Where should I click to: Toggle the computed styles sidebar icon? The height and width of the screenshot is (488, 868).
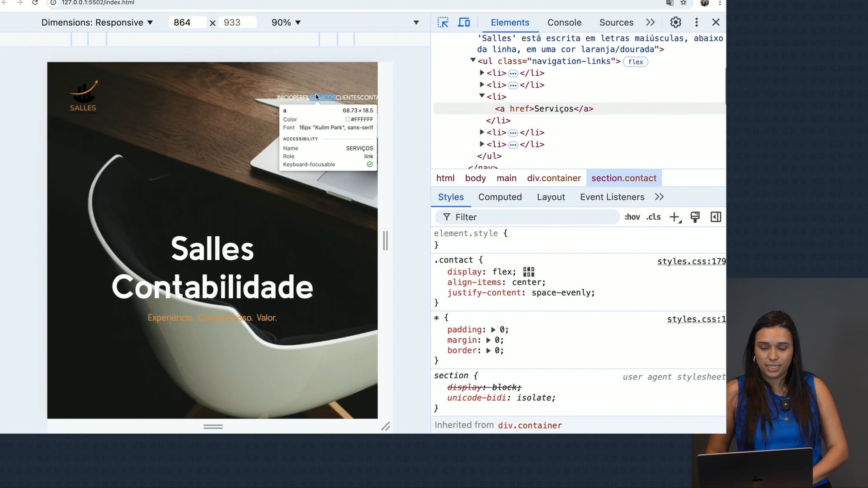(x=716, y=217)
